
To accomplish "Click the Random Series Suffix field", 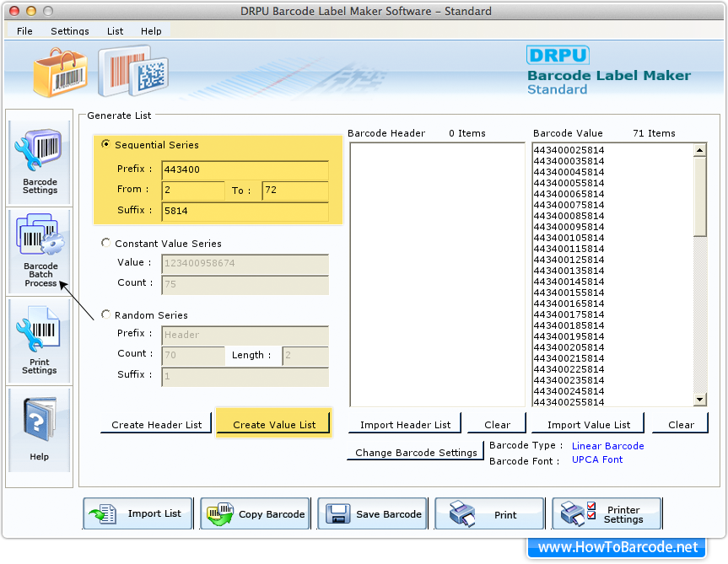I will click(245, 376).
